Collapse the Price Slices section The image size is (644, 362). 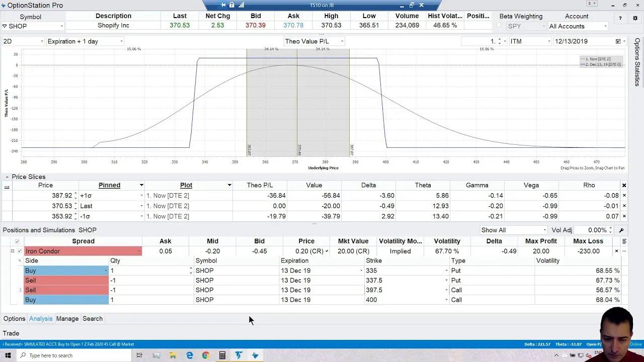pyautogui.click(x=7, y=177)
